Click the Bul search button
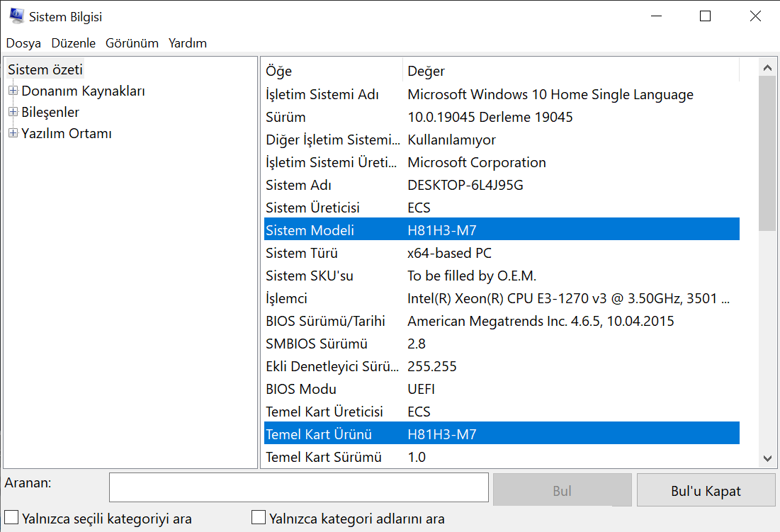 click(x=562, y=491)
